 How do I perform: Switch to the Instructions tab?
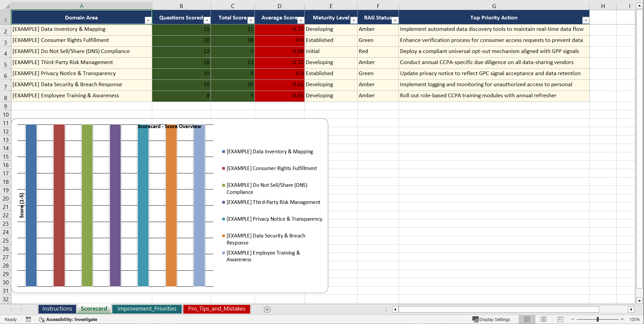[x=57, y=309]
